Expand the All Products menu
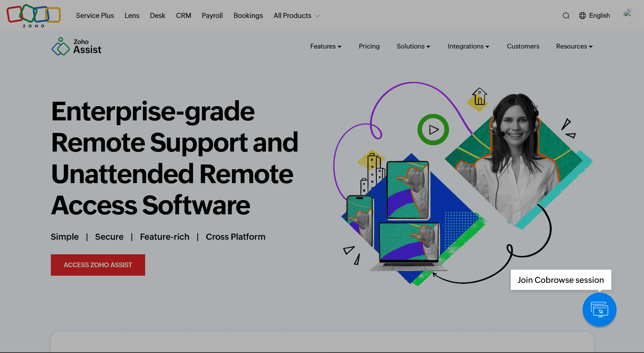This screenshot has width=644, height=353. coord(297,16)
